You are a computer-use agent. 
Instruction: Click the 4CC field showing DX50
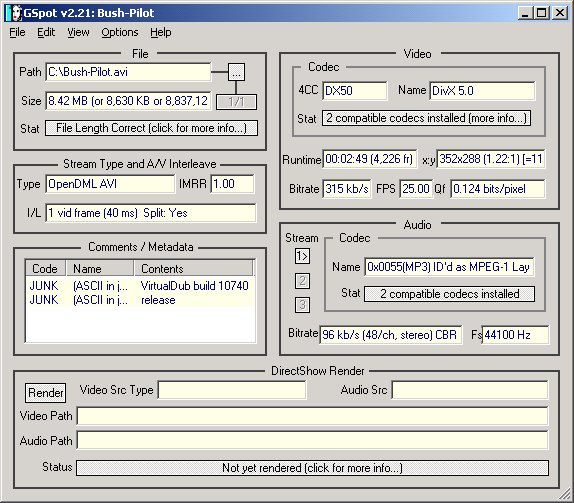click(x=355, y=90)
